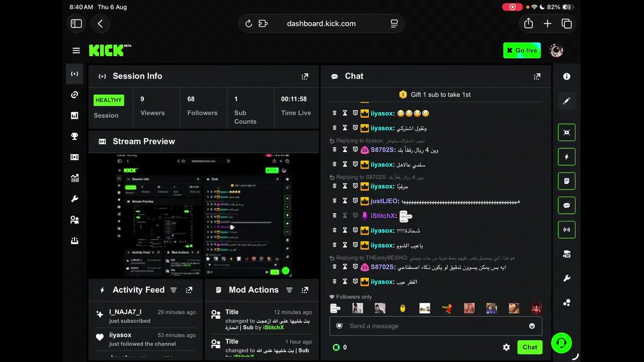Open the Kick hamburger menu
The image size is (644, 362).
tap(76, 50)
